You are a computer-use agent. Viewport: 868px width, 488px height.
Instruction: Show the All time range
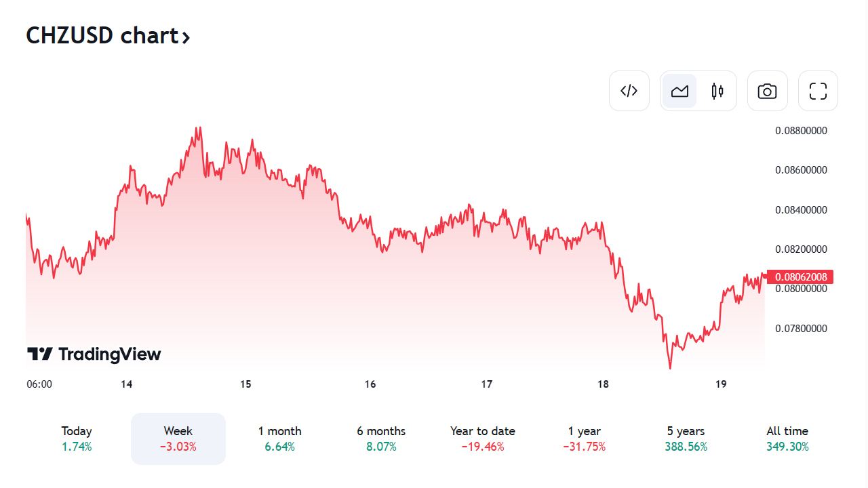[787, 439]
